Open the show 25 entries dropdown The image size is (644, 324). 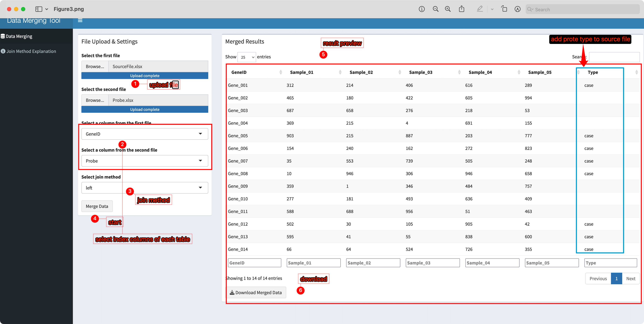pos(247,57)
